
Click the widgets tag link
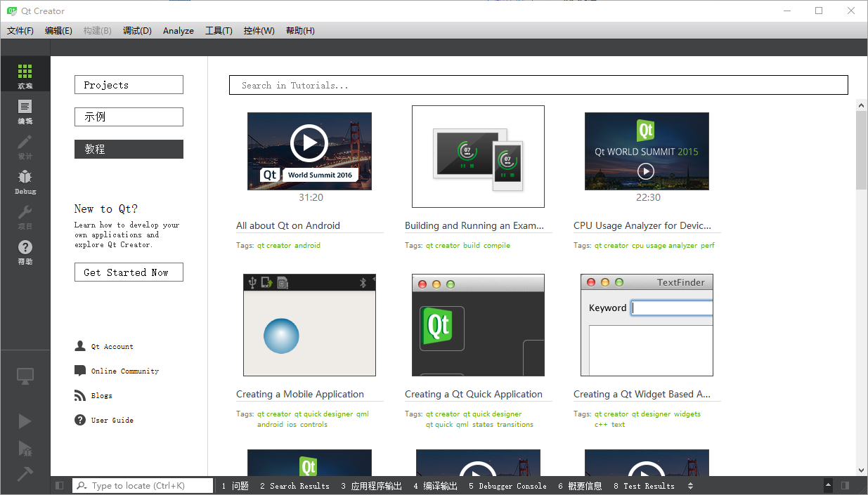(687, 414)
